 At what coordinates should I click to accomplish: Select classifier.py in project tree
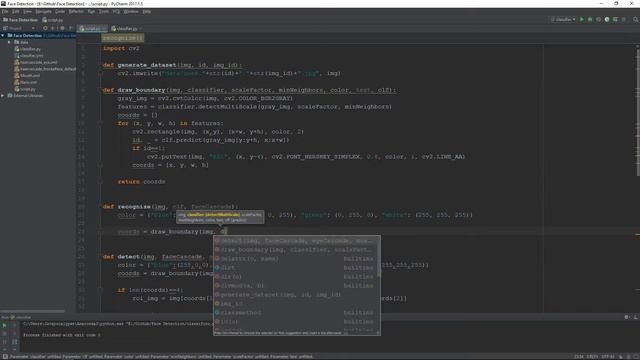click(x=28, y=49)
